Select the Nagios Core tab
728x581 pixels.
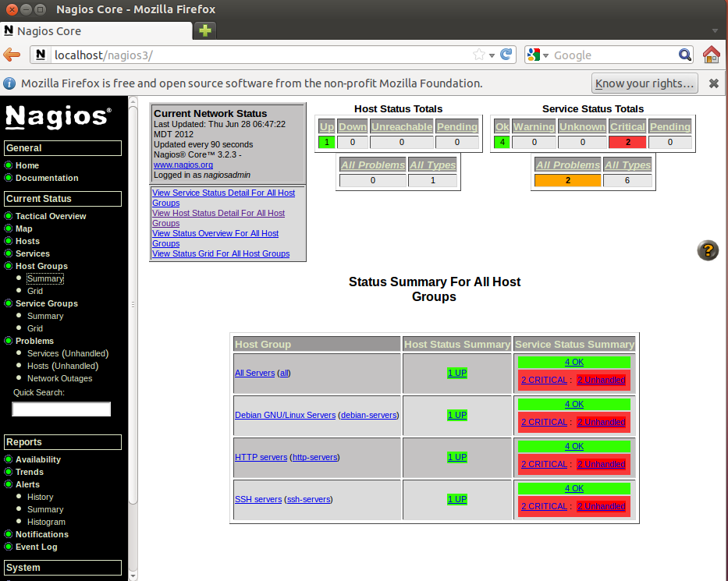tap(96, 31)
